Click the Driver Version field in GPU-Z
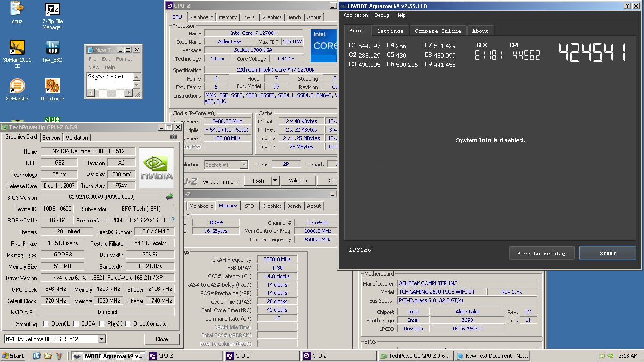 [x=107, y=278]
